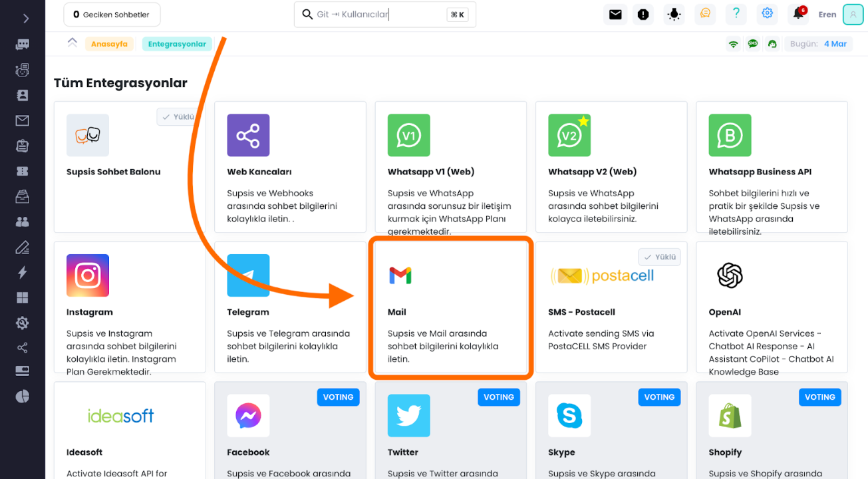This screenshot has height=479, width=868.
Task: Toggle the light bulb theme icon
Action: pos(674,14)
